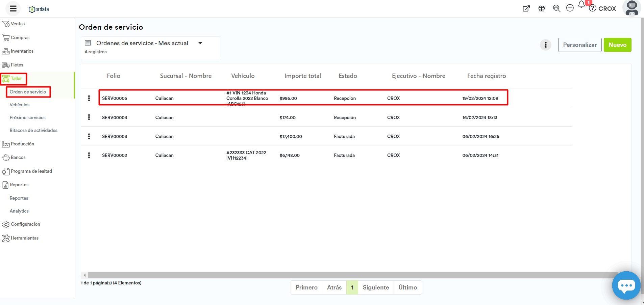The image size is (644, 305).
Task: Go to the Siguiente page
Action: tap(376, 287)
